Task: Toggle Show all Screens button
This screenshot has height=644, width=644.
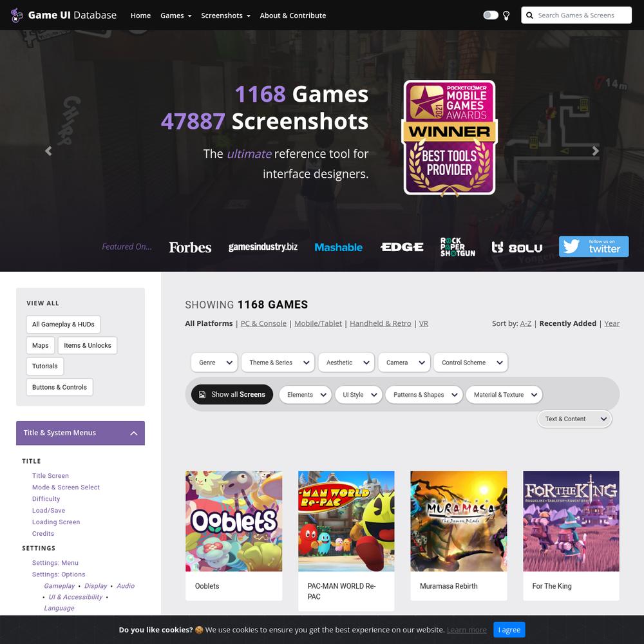Action: tap(232, 394)
